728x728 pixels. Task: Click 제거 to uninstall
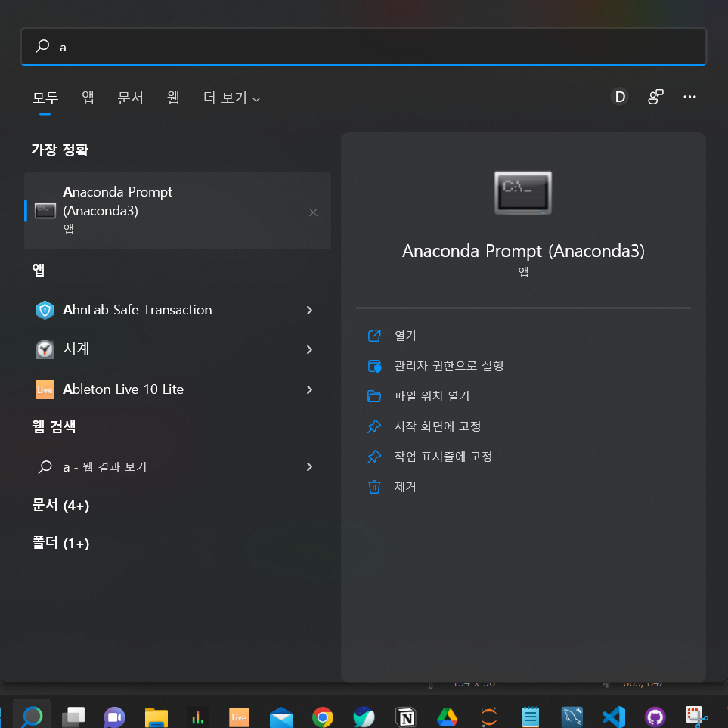(405, 487)
